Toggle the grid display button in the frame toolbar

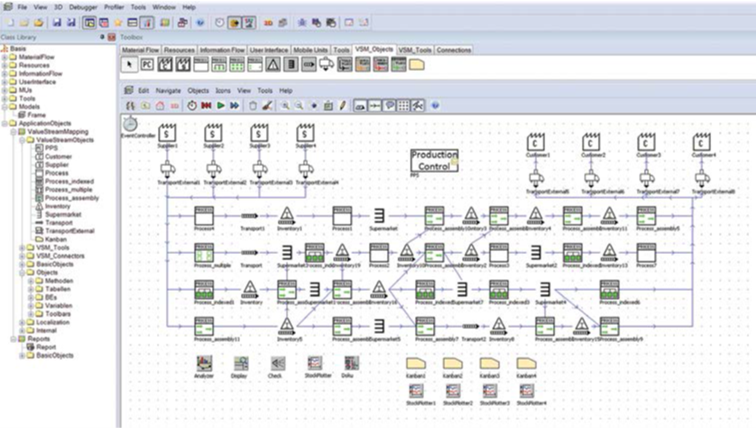pyautogui.click(x=404, y=106)
